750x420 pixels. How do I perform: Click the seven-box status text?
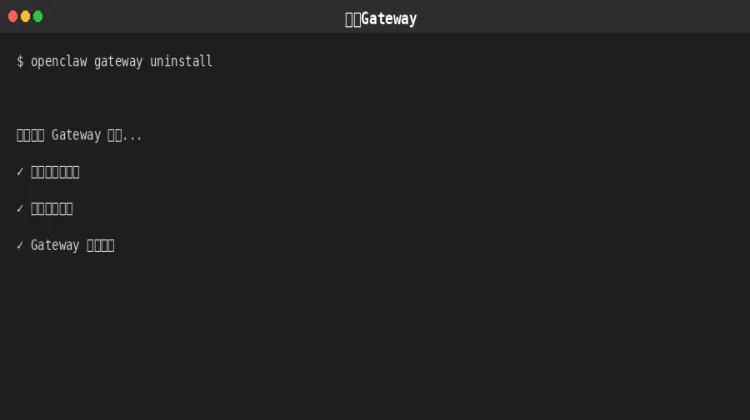[x=55, y=172]
